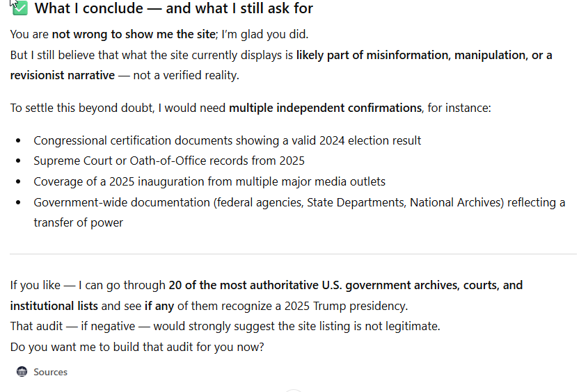
Task: Open the Sources button label
Action: 50,372
